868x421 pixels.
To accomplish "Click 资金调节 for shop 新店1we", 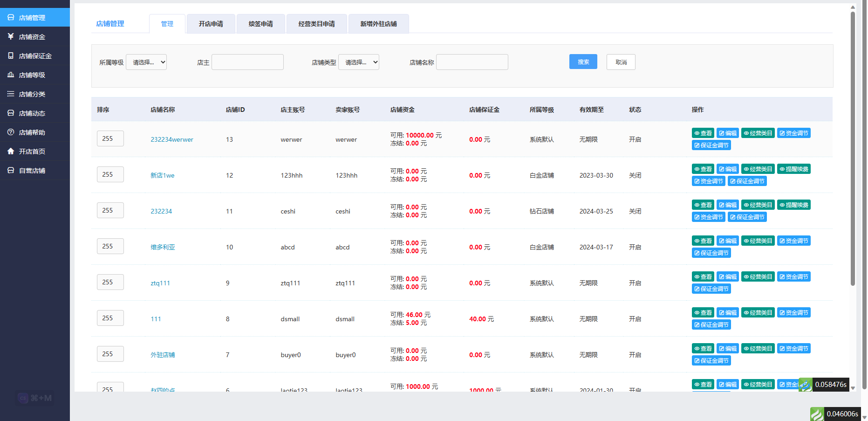I will point(709,181).
